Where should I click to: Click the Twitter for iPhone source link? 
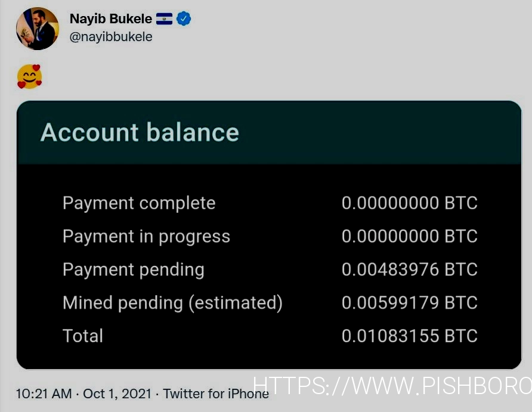[x=216, y=394]
